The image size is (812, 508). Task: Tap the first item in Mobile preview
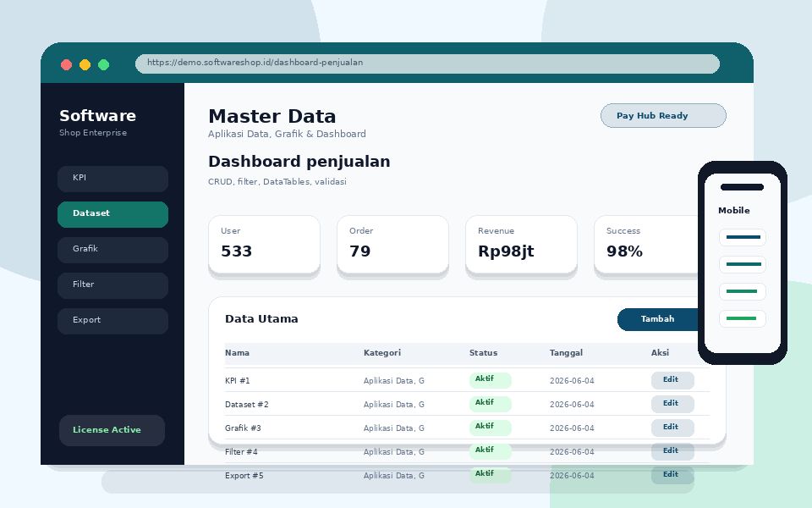click(742, 237)
